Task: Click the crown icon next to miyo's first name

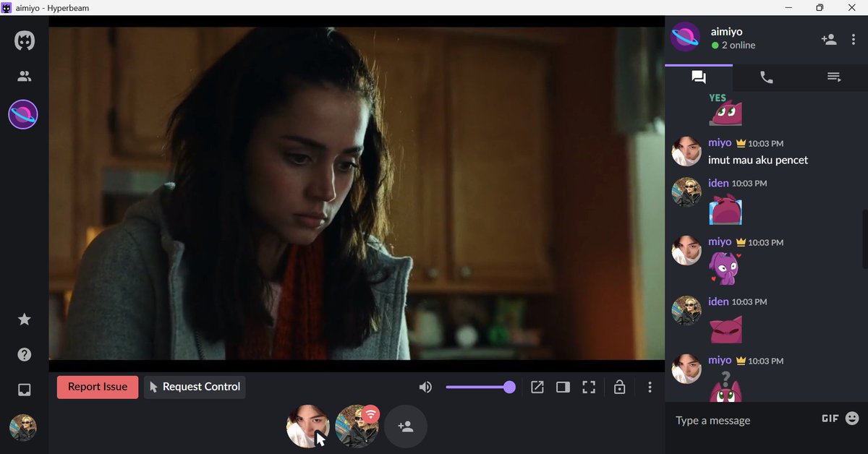Action: pos(741,143)
